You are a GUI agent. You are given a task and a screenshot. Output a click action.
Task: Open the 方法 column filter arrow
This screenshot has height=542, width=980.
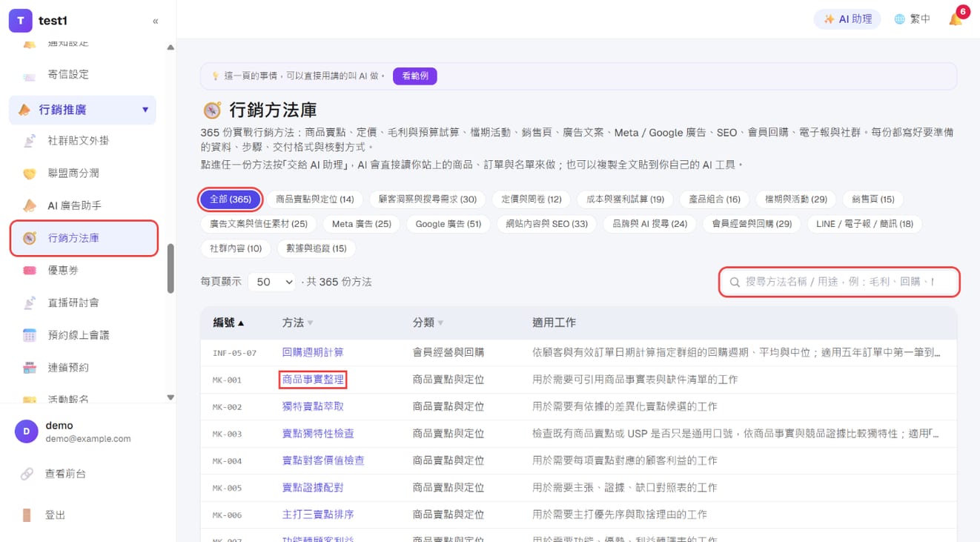(x=310, y=323)
